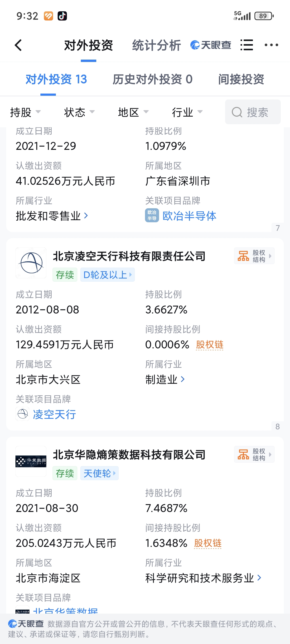Open 股权链 link for 凌空天行

point(209,345)
